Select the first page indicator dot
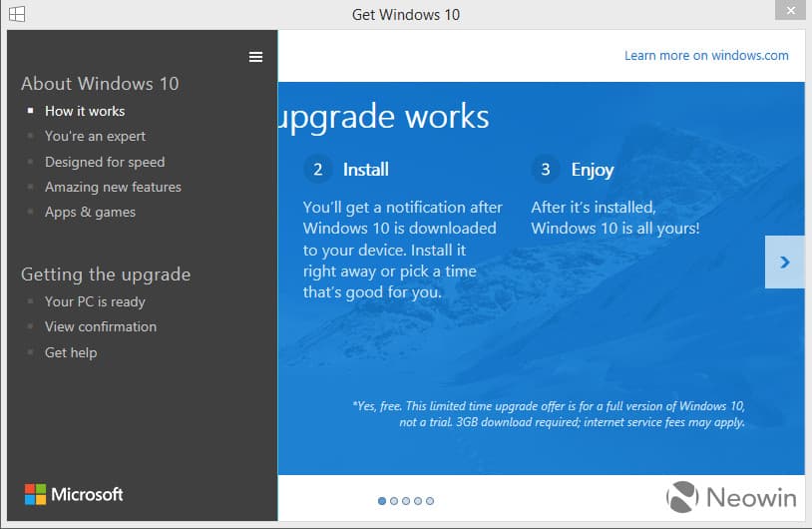Screen dimensions: 812x529 (382, 501)
